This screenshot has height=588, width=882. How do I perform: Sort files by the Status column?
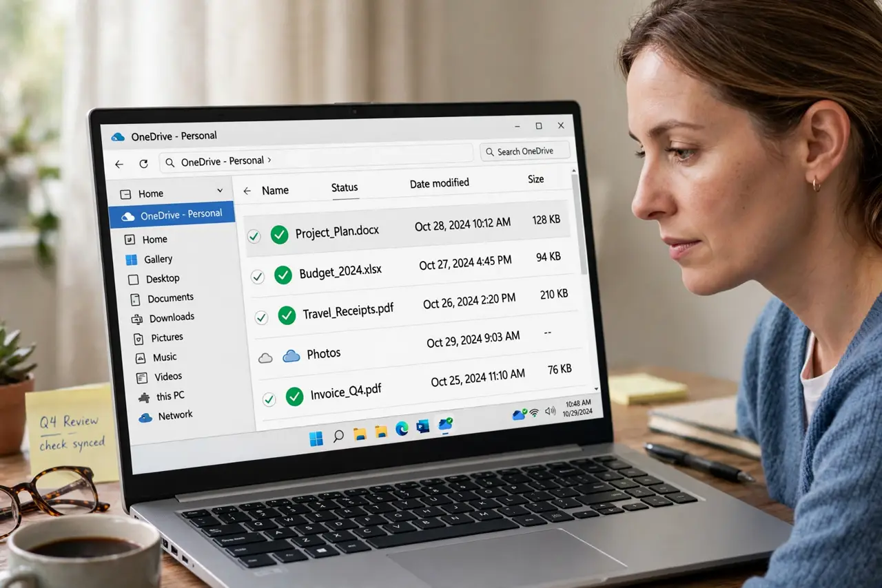click(x=345, y=187)
